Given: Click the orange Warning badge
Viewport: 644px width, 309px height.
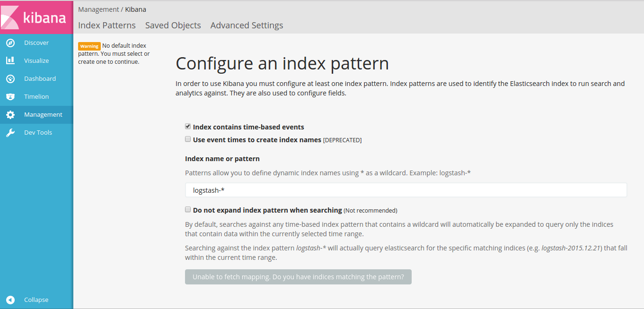Looking at the screenshot, I should [x=89, y=46].
